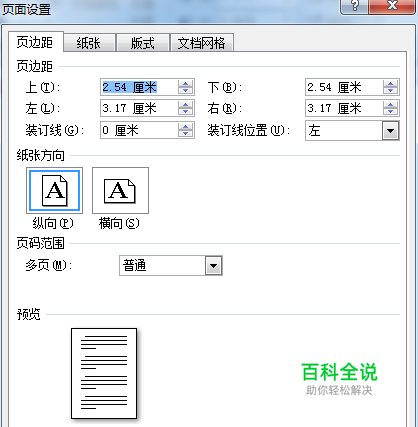Decrease the 上 margin with down arrow
This screenshot has height=427, width=418.
186,91
